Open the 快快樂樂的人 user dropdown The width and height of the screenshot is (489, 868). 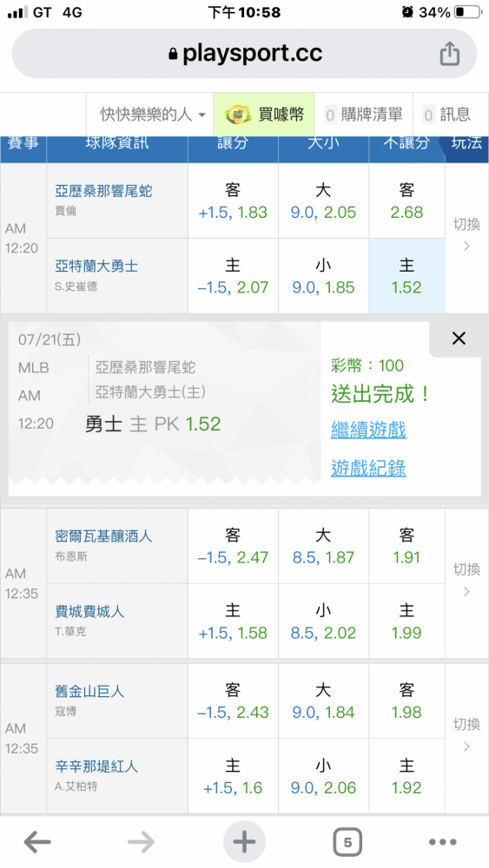point(153,115)
